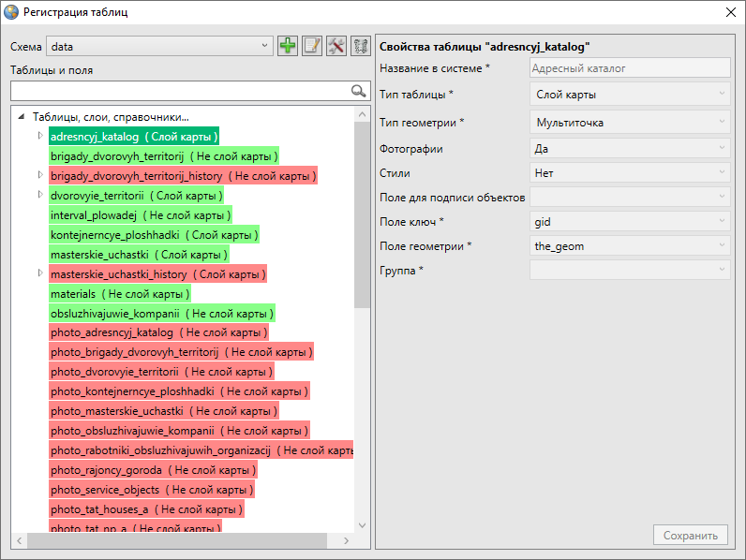Open the Поле ключ dropdown showing gid
Viewport: 746px width, 560px height.
pos(630,221)
